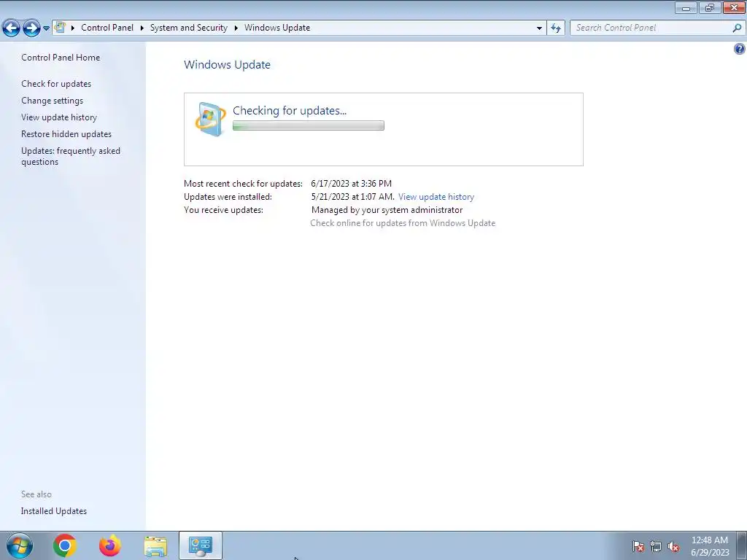Click the Checking for updates progress bar

[x=309, y=125]
